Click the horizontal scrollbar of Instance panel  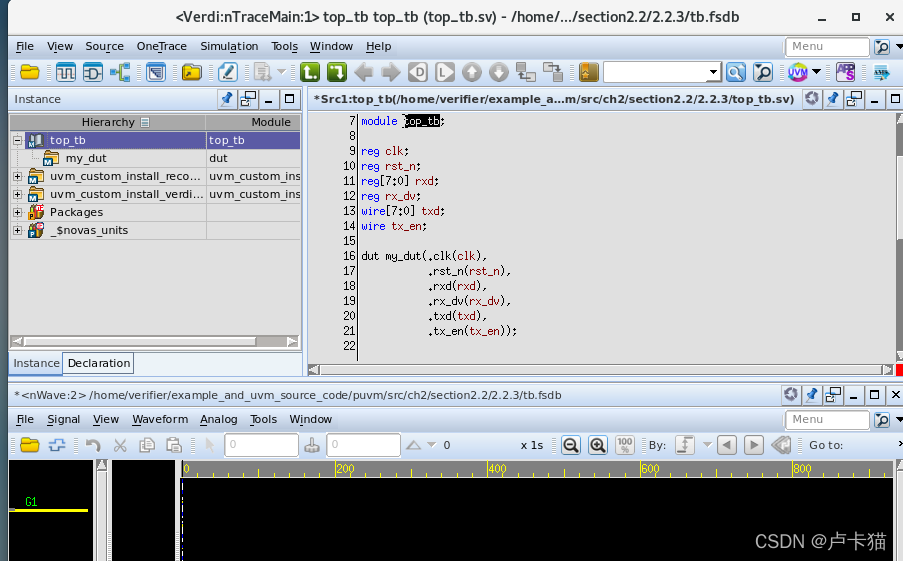tap(150, 342)
